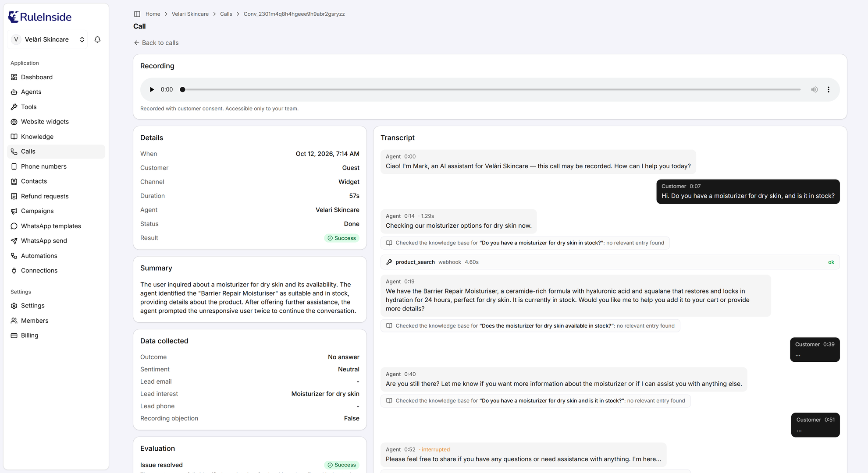Open recording more options menu
This screenshot has width=868, height=473.
829,89
